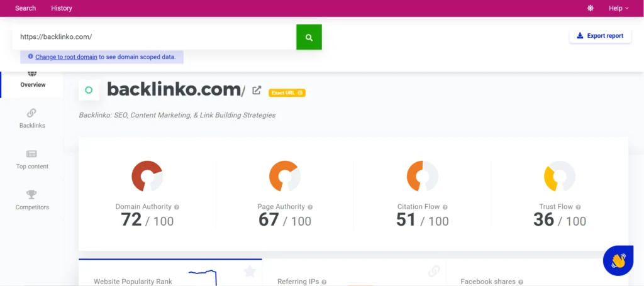Click the green search magnifier button
Screen dimensions: 644x286
pos(309,37)
